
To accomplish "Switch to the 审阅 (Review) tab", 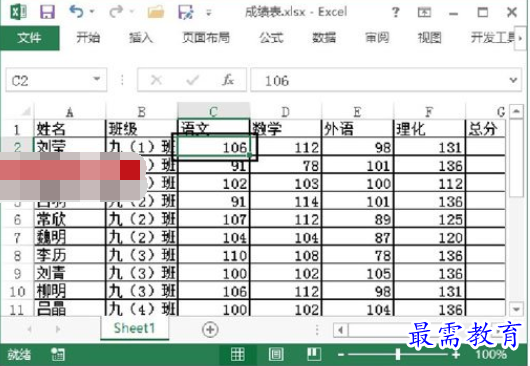I will 377,38.
